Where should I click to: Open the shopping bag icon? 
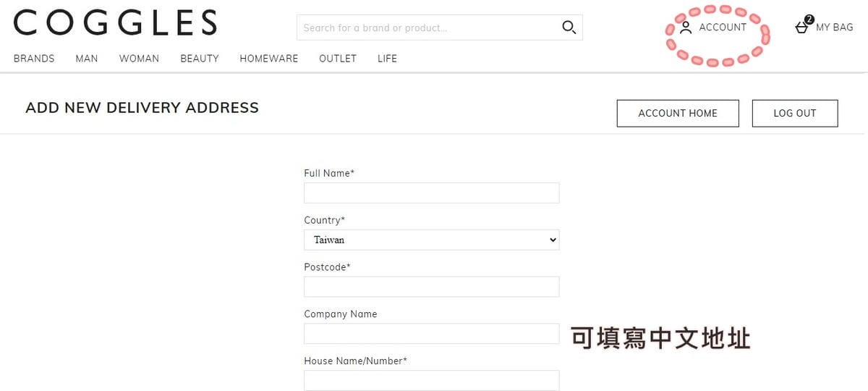point(801,26)
